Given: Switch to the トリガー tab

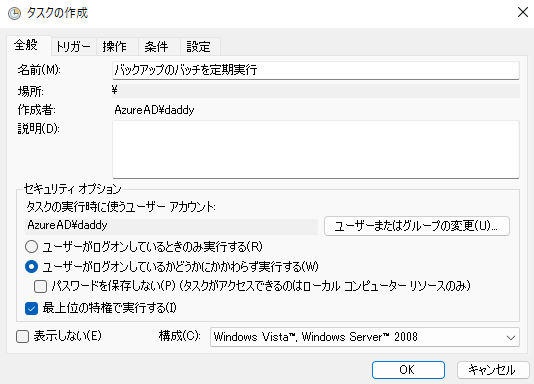Looking at the screenshot, I should tap(73, 46).
